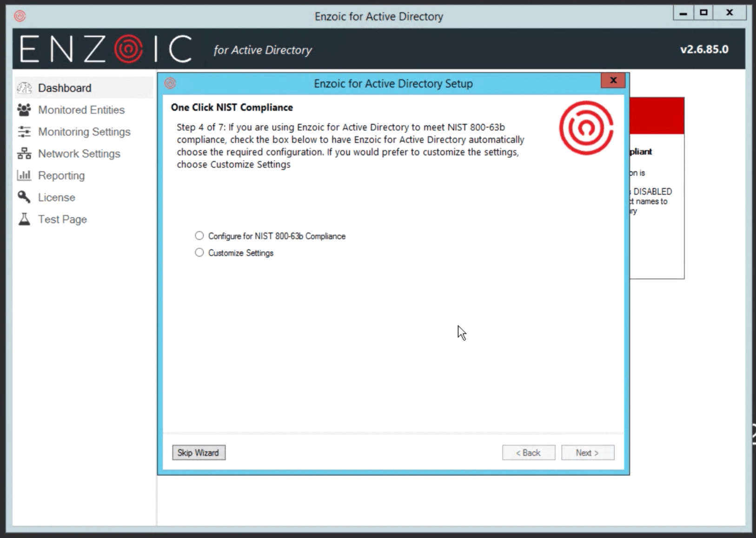756x538 pixels.
Task: Click the Step 4 of 7 instruction text
Action: point(351,145)
